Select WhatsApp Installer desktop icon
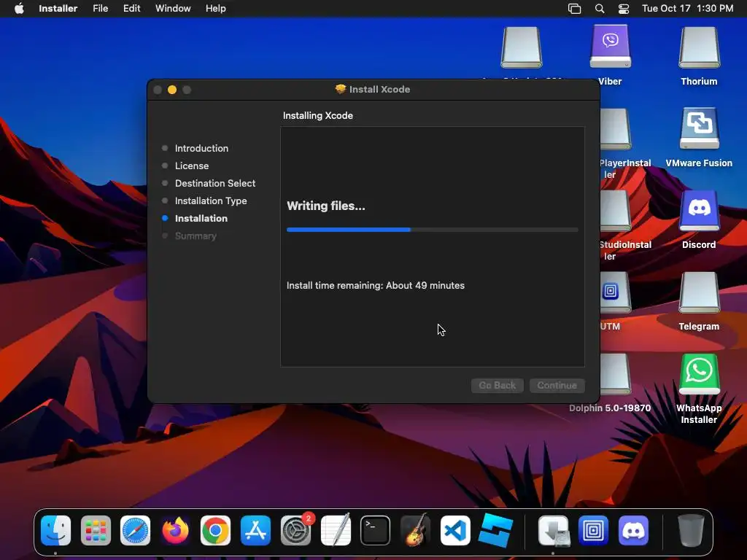This screenshot has width=747, height=560. click(x=699, y=374)
